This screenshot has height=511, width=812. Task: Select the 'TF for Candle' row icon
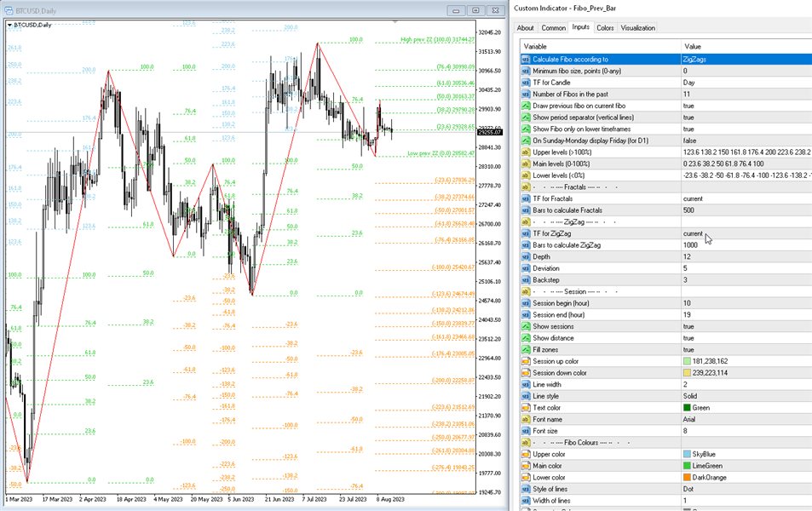(527, 83)
